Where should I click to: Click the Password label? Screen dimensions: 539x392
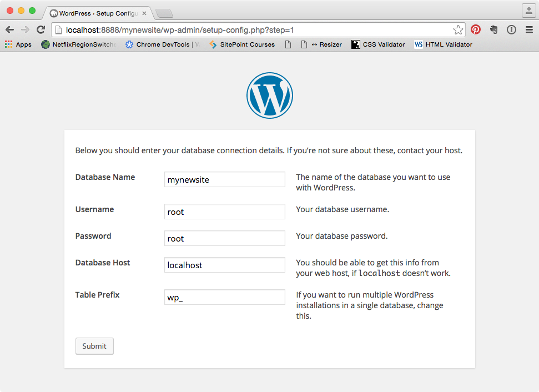93,236
